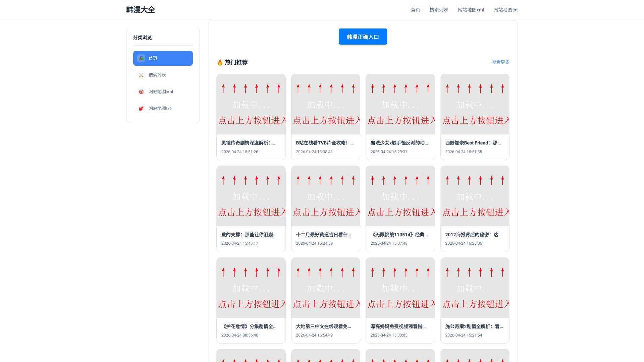Click the fire icon next to 热门推荐
This screenshot has width=644, height=362.
pos(220,62)
